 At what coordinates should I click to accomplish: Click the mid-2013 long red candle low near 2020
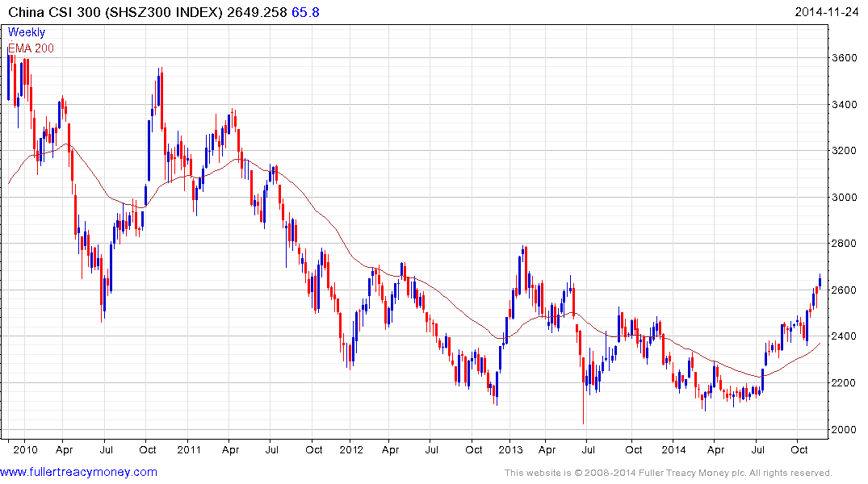[584, 390]
